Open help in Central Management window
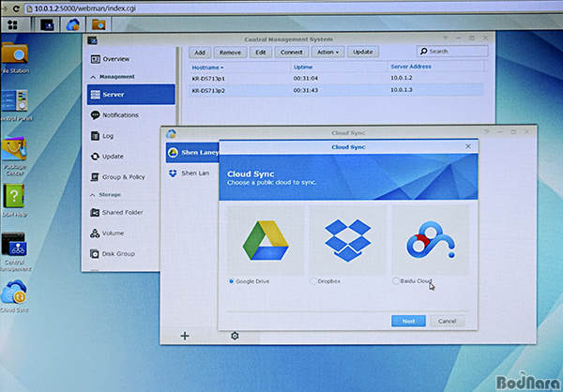 point(445,38)
